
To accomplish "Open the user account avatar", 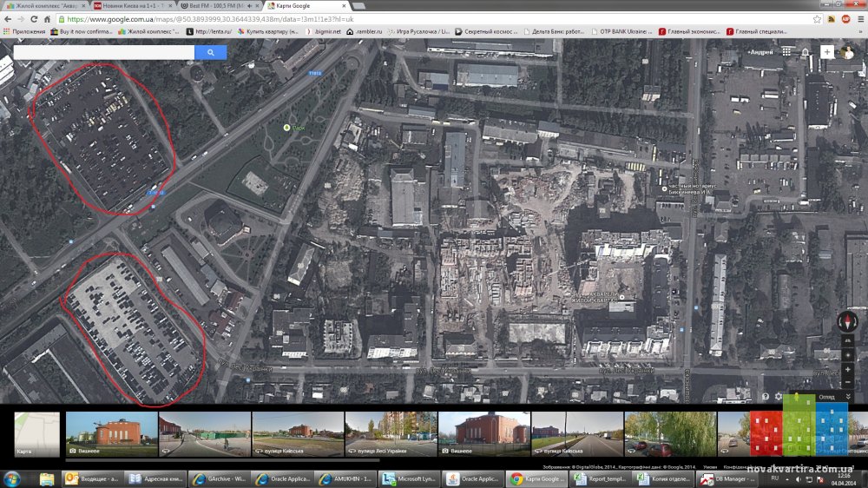I will click(x=847, y=52).
